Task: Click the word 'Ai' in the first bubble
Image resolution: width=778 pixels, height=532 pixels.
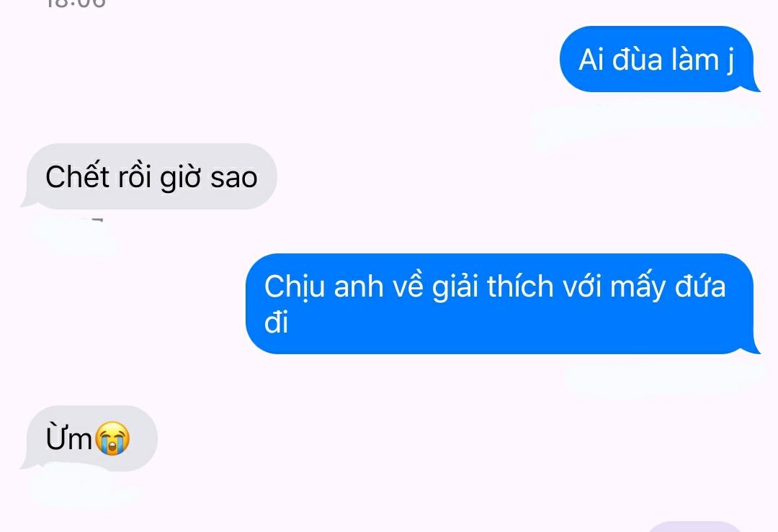Action: 591,60
